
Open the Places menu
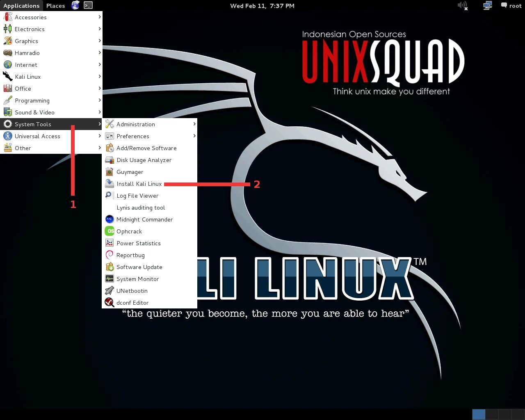pos(55,6)
